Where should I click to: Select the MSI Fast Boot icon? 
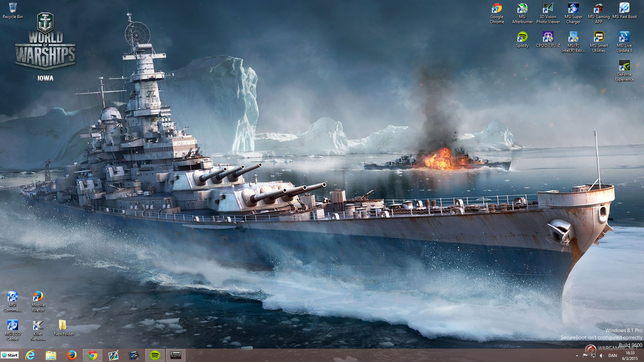(624, 10)
